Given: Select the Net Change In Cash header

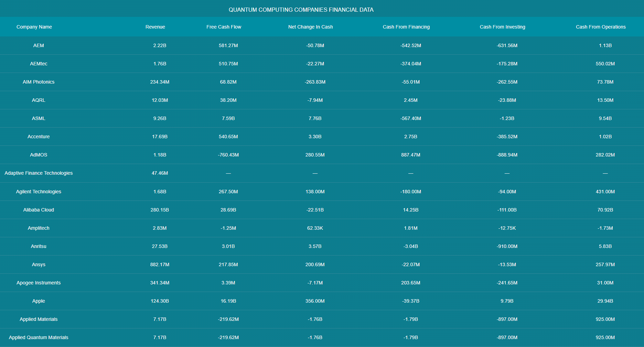Looking at the screenshot, I should 310,27.
